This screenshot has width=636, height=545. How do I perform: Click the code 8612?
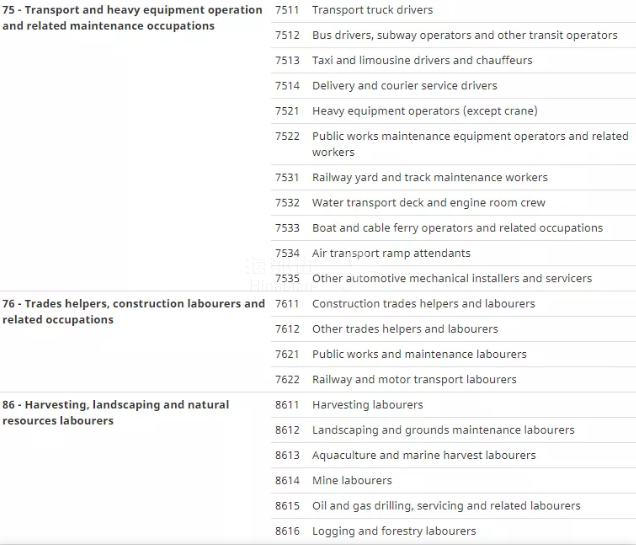pyautogui.click(x=287, y=430)
